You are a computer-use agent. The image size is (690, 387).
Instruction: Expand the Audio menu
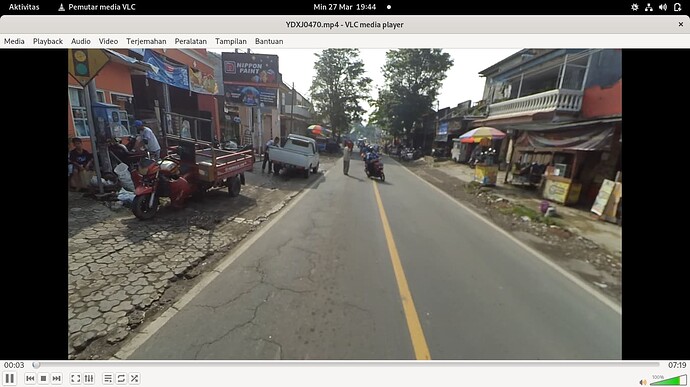tap(81, 41)
